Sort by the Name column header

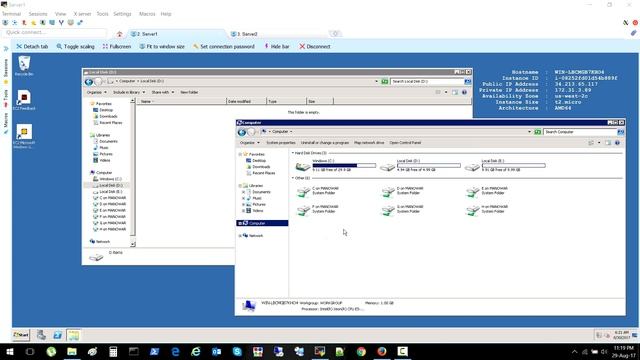click(x=181, y=101)
